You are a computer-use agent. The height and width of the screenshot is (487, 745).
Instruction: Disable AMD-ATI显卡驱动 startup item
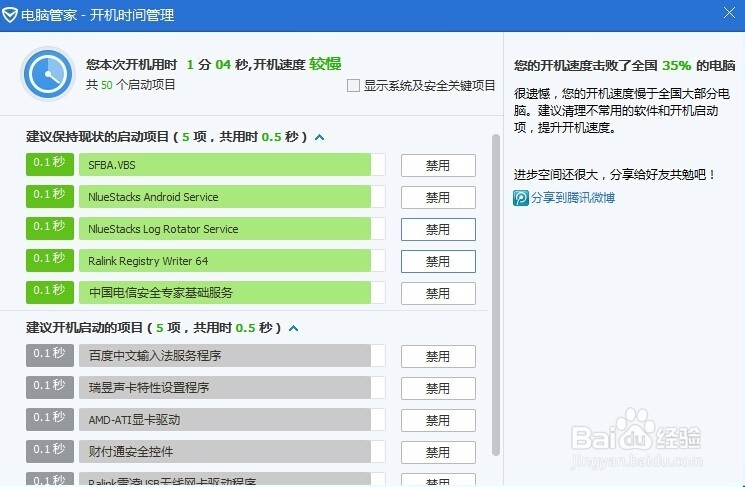(438, 420)
